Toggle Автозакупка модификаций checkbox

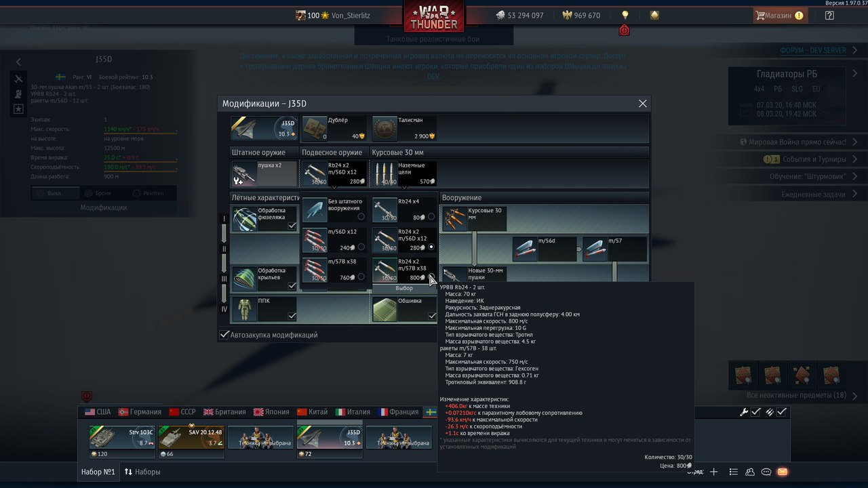pos(224,335)
